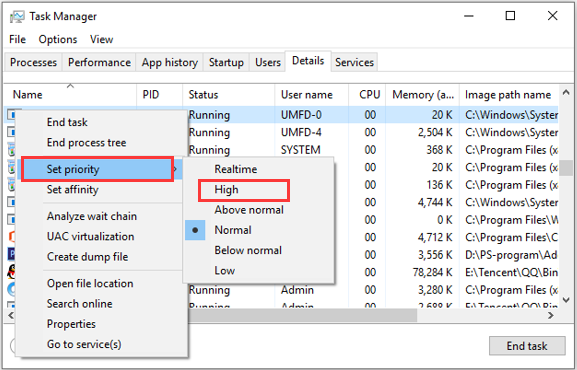This screenshot has width=577, height=370.
Task: Click the Task Manager title bar icon
Action: coord(17,17)
